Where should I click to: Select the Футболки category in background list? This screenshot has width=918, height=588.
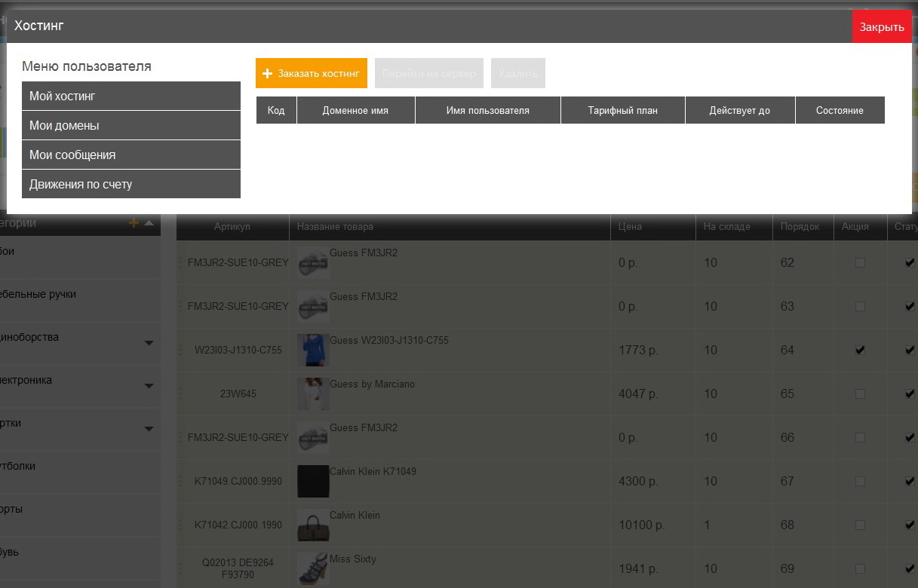(x=80, y=473)
